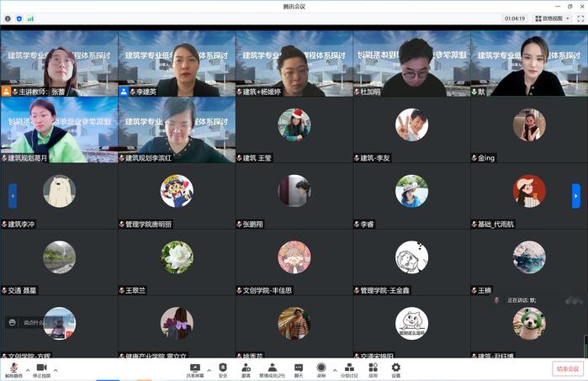Expand video options arrow beside 停止视频
588x381 pixels.
(x=56, y=368)
